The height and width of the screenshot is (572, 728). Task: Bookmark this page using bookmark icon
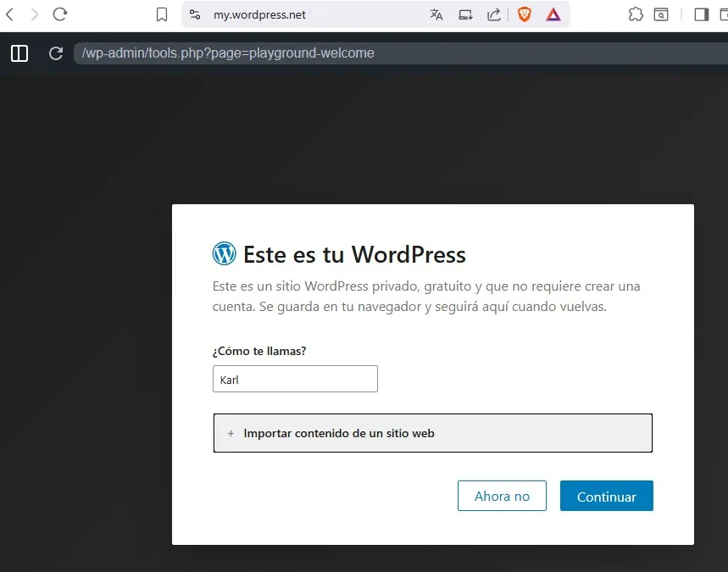click(162, 14)
